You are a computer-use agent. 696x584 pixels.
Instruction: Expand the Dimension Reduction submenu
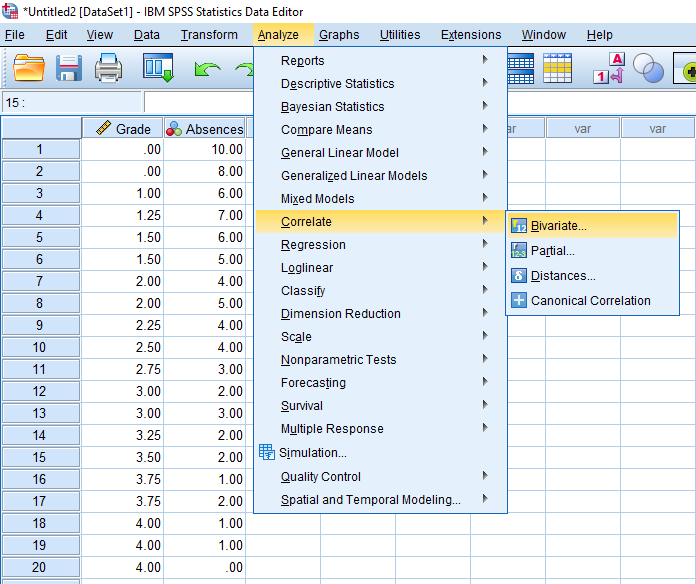[380, 314]
